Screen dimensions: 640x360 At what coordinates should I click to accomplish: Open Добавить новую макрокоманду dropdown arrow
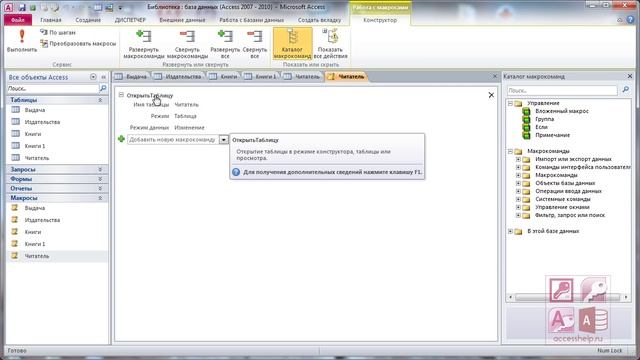click(x=224, y=140)
